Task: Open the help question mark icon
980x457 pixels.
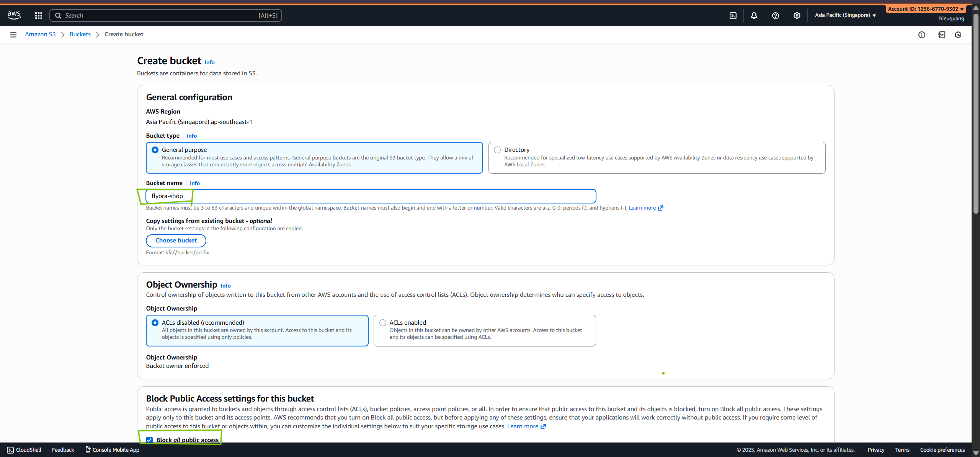Action: [775, 16]
